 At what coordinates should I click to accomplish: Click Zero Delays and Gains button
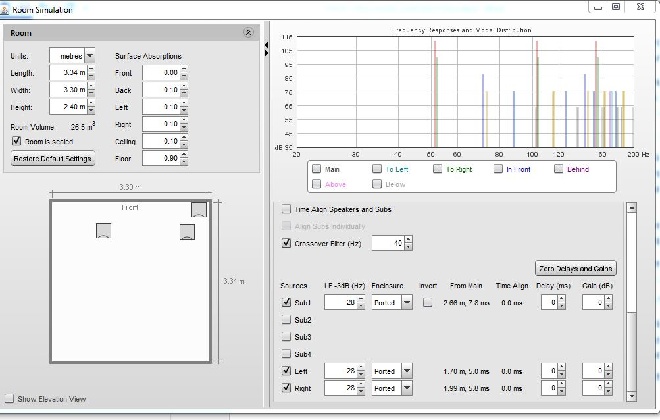click(575, 268)
